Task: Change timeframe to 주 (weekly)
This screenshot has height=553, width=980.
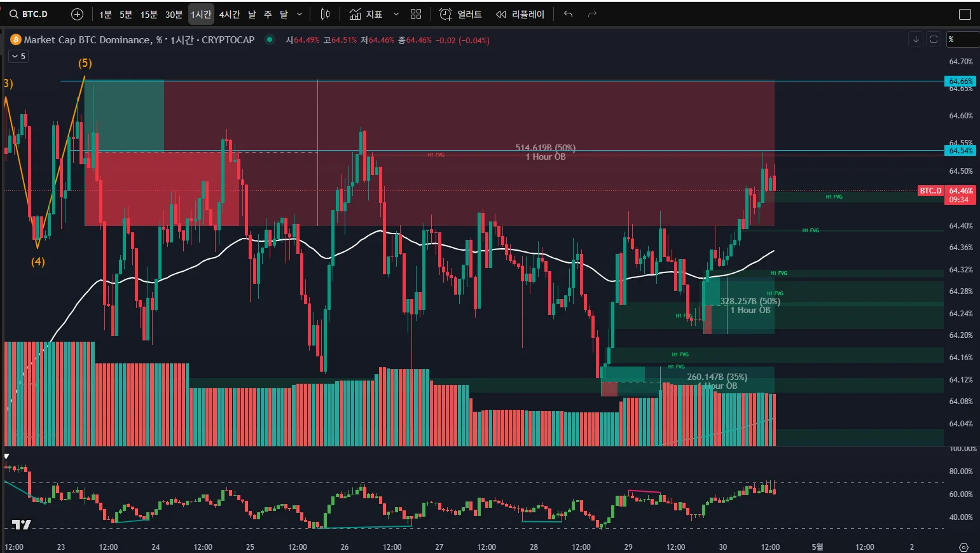Action: pyautogui.click(x=268, y=14)
